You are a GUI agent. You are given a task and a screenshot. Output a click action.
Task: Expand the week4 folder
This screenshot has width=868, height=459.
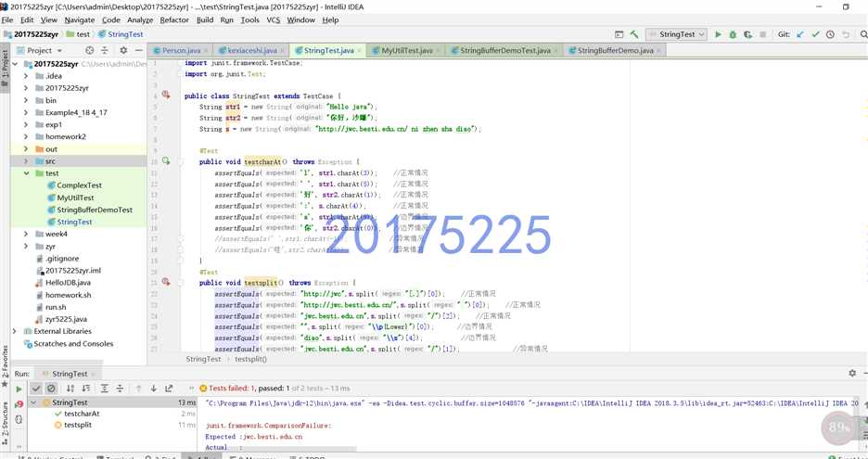pyautogui.click(x=25, y=235)
